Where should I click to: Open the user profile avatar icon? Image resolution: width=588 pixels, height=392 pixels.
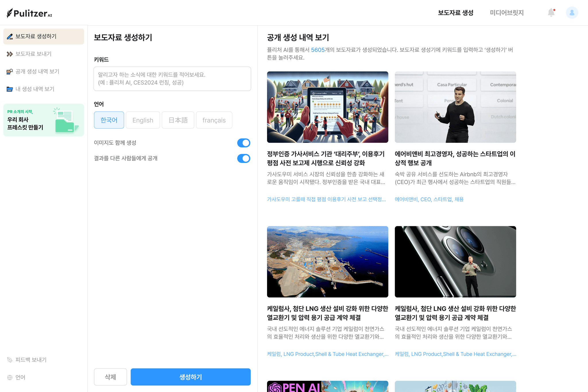tap(572, 13)
